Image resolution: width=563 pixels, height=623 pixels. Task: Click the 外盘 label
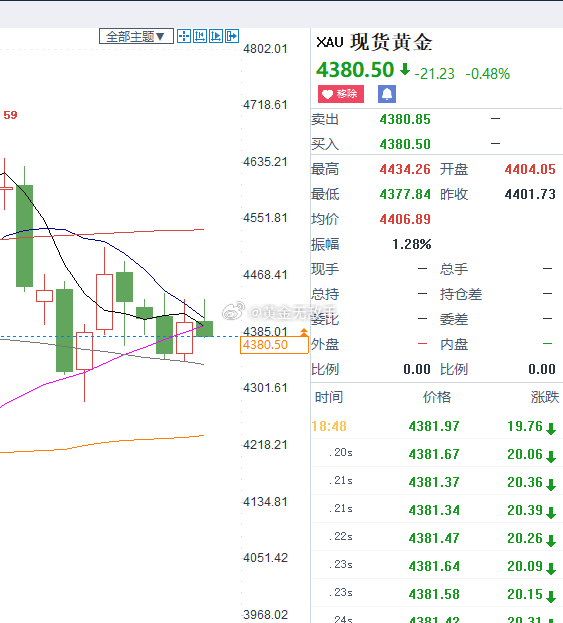tap(325, 344)
